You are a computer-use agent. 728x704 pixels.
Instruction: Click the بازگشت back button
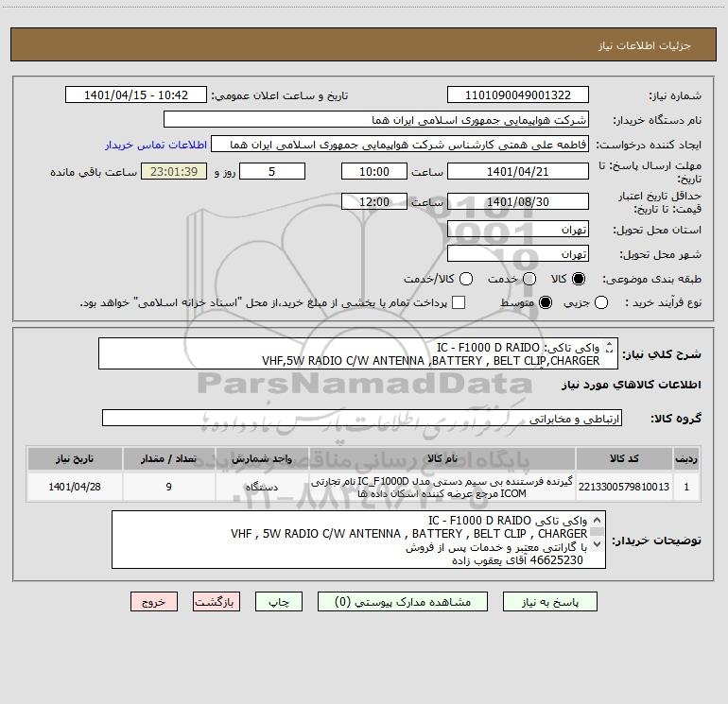pos(217,602)
